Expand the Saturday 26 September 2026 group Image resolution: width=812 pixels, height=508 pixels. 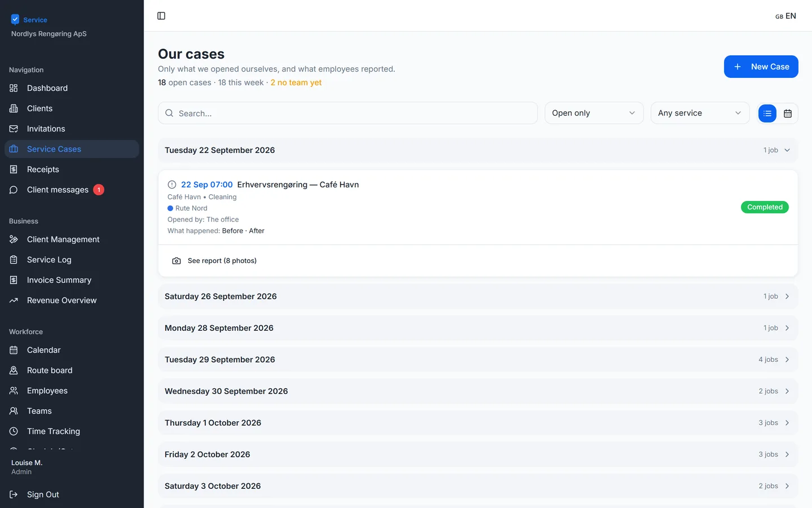click(478, 296)
